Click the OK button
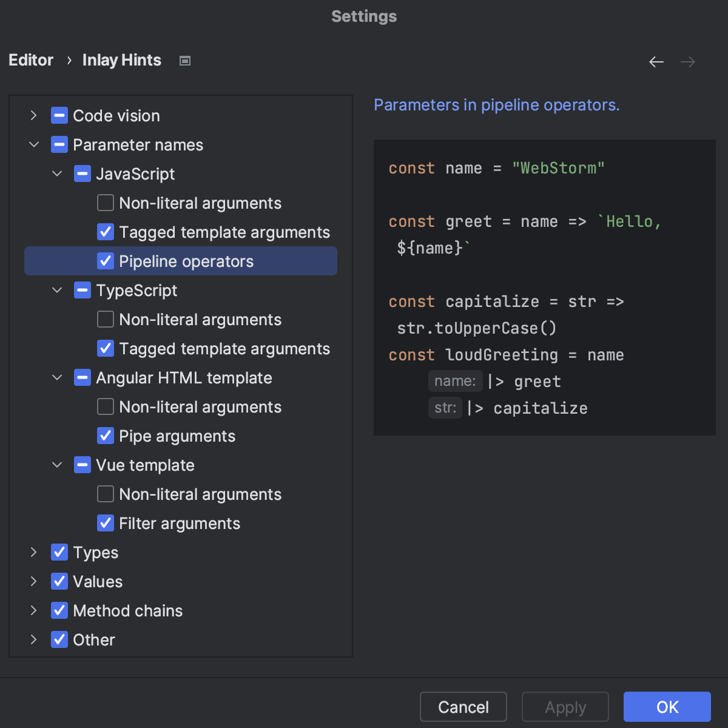The height and width of the screenshot is (728, 728). coord(667,707)
